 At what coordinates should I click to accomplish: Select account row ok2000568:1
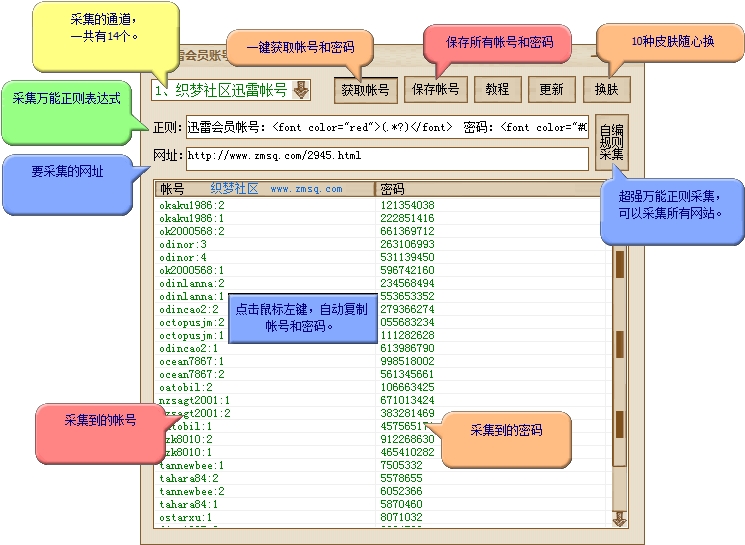(192, 270)
